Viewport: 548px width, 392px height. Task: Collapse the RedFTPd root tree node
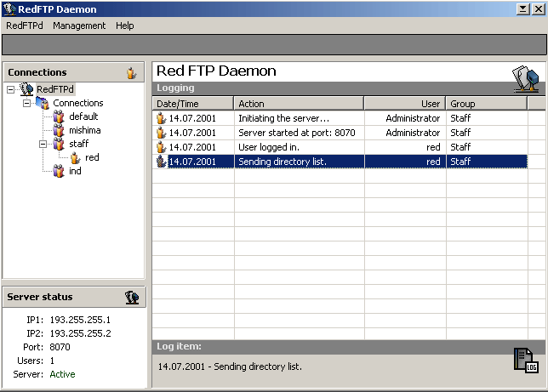[10, 89]
